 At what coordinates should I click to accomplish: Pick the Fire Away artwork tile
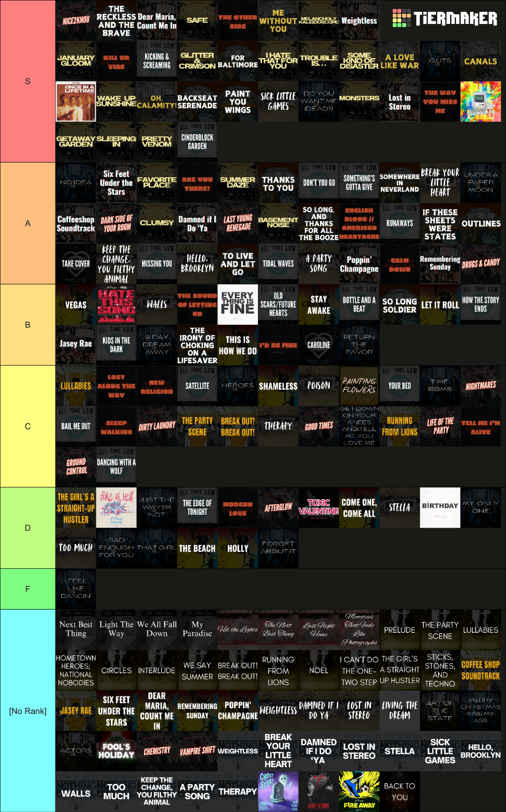point(359,792)
